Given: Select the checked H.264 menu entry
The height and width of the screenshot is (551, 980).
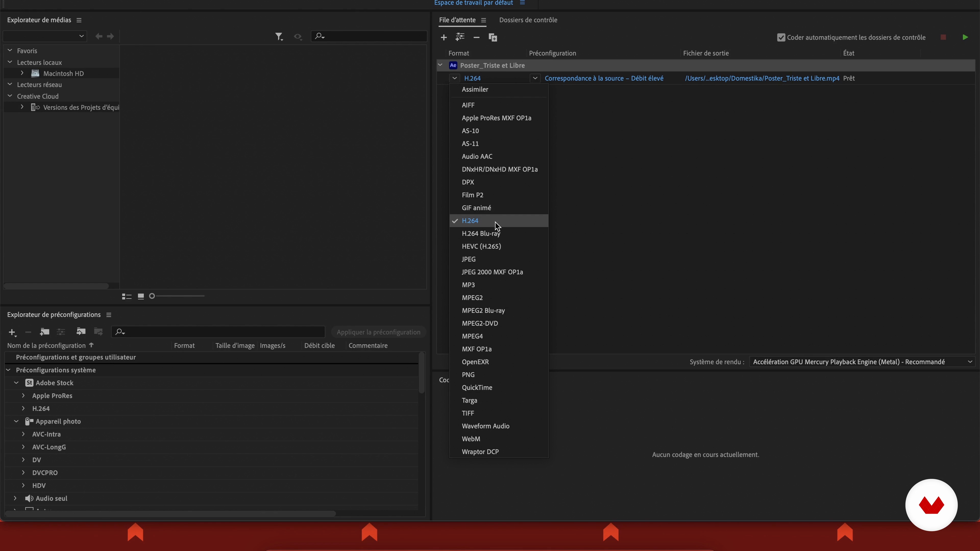Looking at the screenshot, I should pos(499,221).
